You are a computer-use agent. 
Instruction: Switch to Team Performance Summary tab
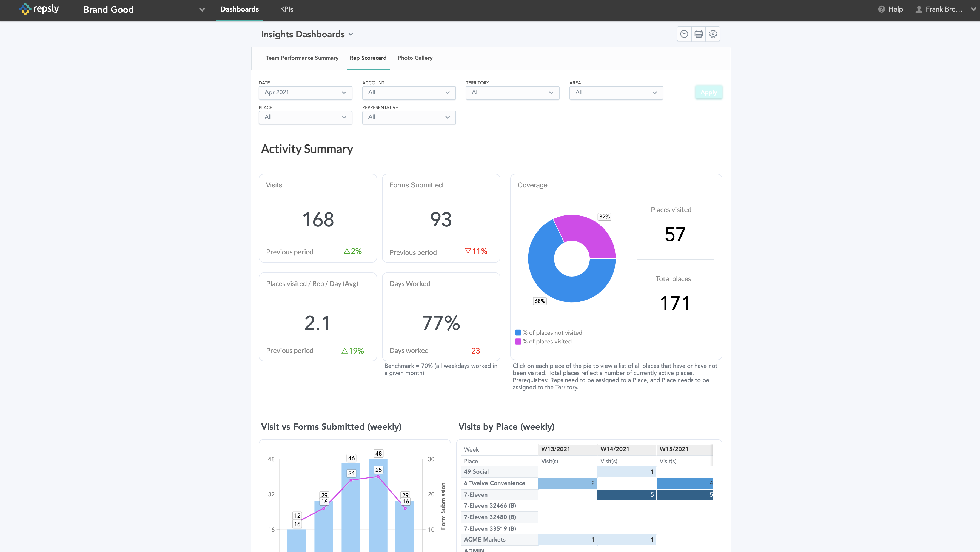[302, 58]
